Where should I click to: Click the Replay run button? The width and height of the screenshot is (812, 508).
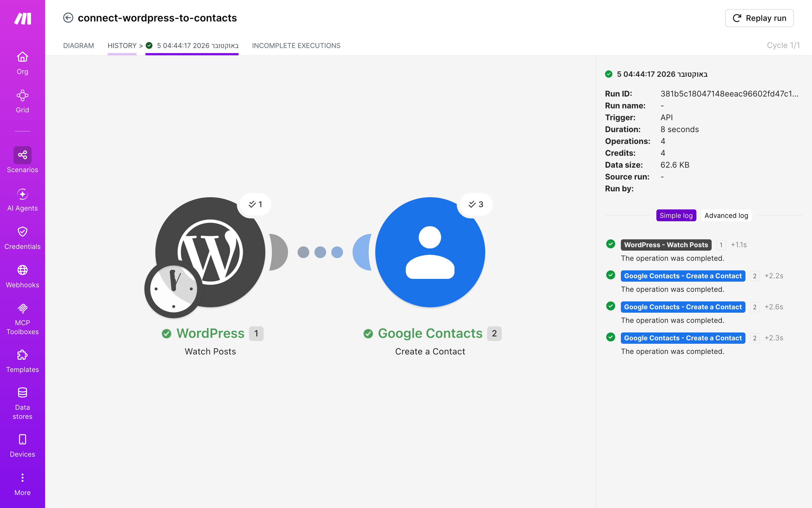tap(759, 18)
